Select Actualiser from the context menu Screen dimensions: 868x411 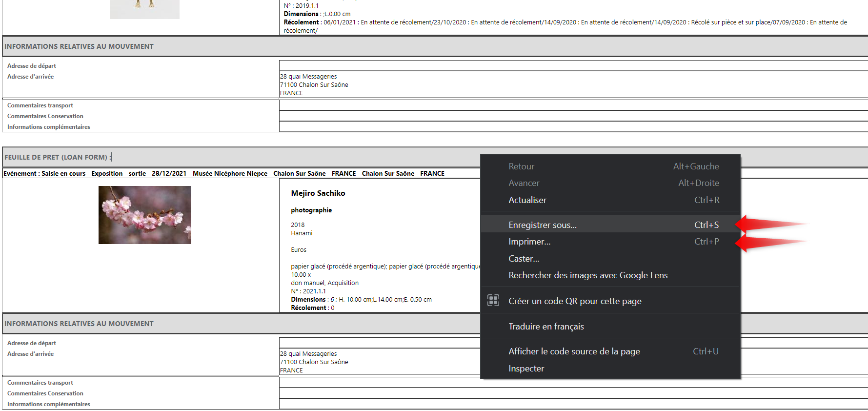(x=527, y=200)
